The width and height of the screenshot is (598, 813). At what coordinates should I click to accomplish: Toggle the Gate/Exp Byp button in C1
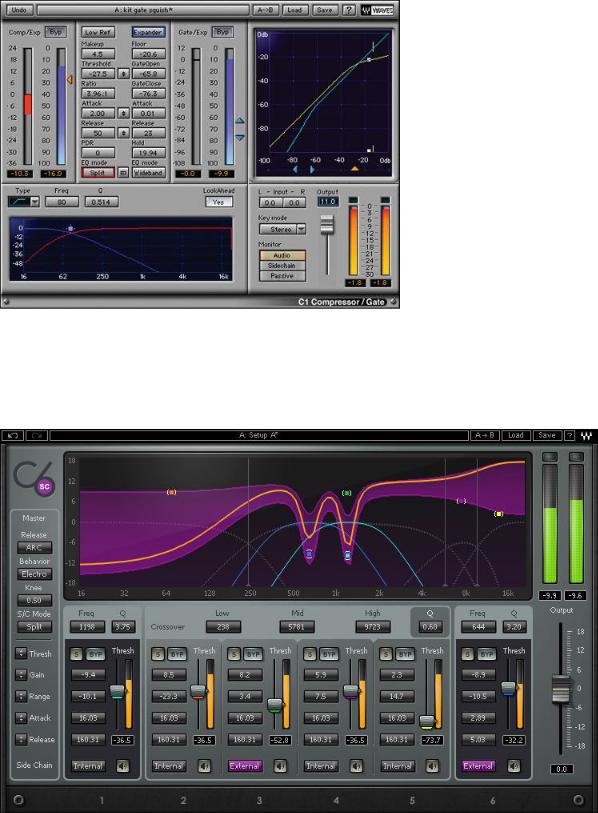pos(222,32)
